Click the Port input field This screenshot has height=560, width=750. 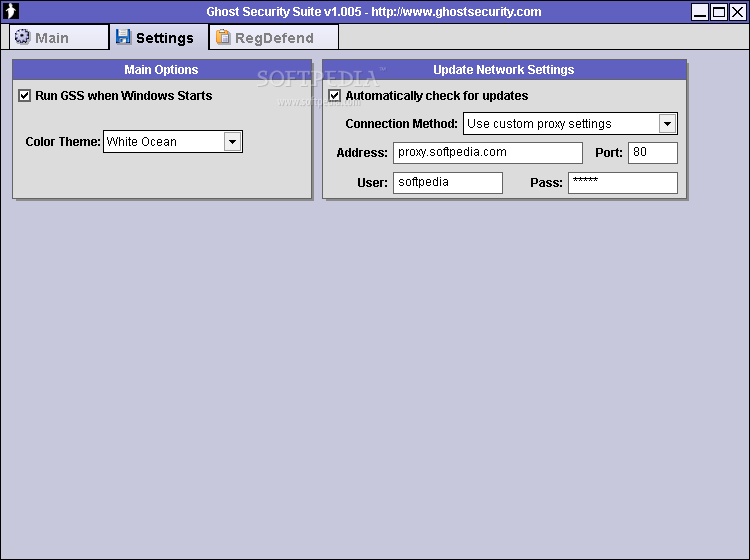[653, 153]
